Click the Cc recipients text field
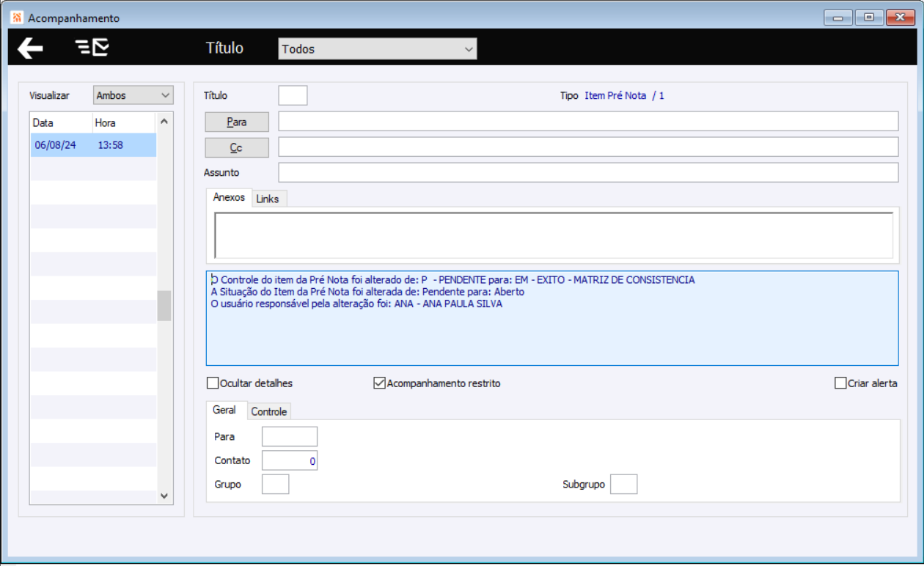 pos(588,147)
